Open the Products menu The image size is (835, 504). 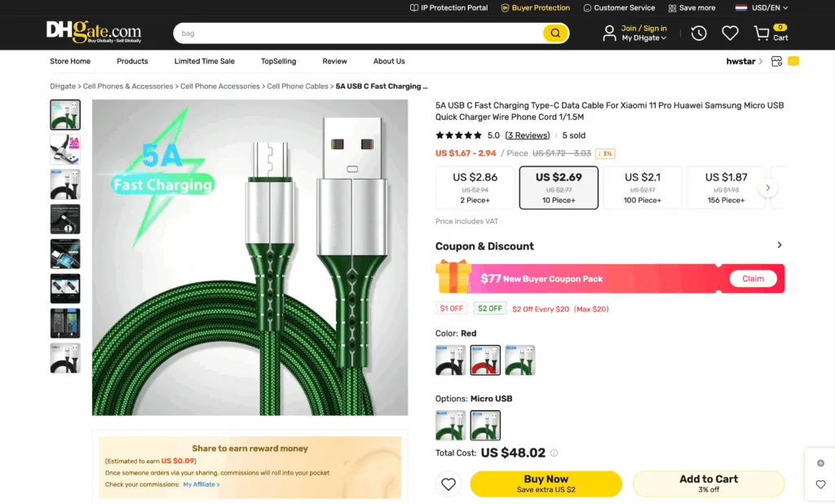(x=132, y=60)
